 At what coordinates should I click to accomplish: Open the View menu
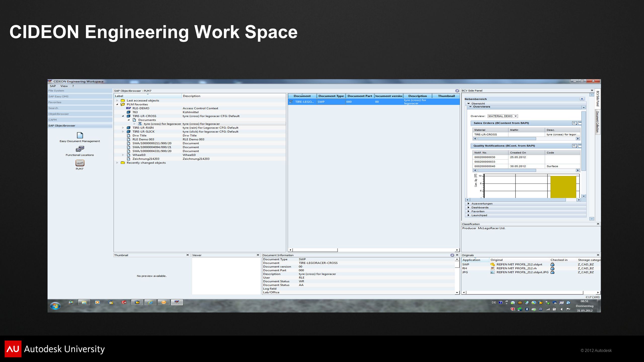coord(64,86)
